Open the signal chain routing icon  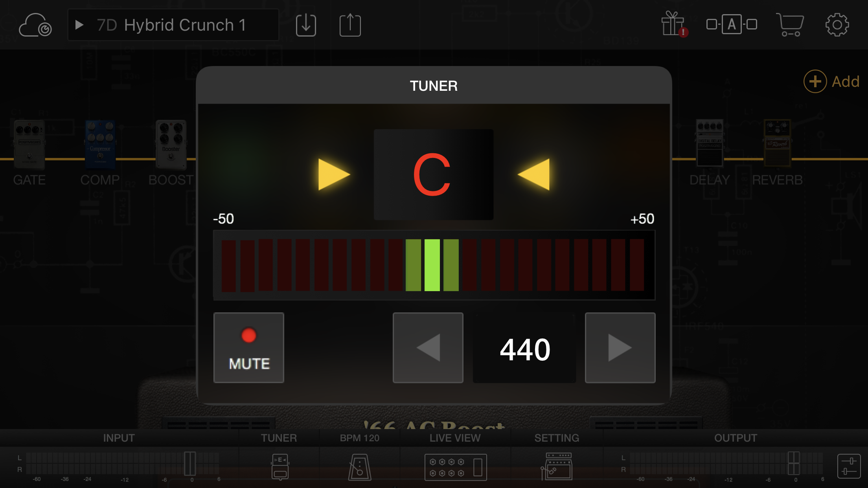(x=731, y=24)
